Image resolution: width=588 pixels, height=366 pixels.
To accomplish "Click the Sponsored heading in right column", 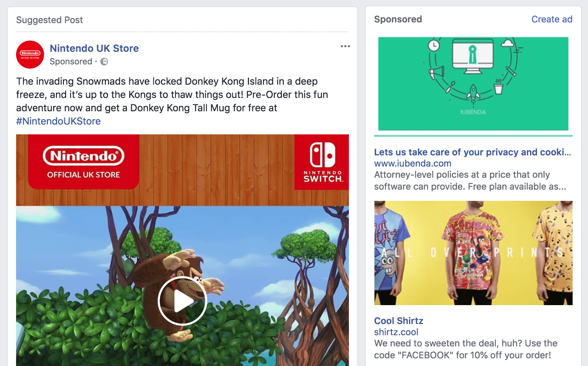I will [x=398, y=19].
